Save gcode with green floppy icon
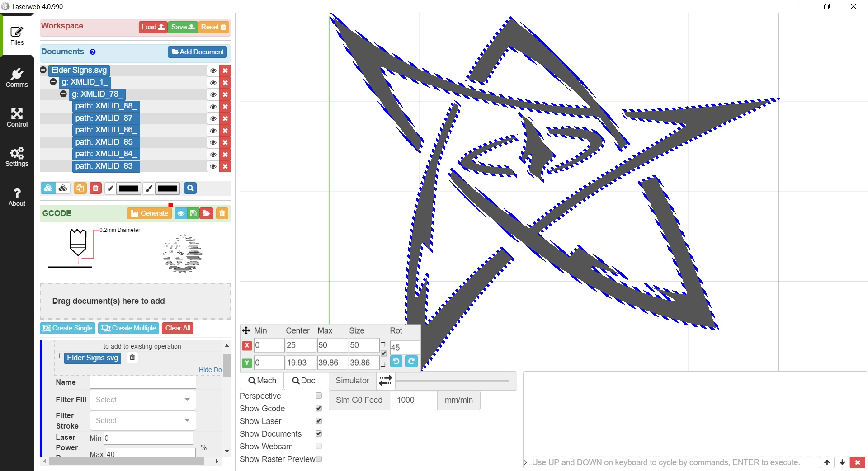The height and width of the screenshot is (471, 868). tap(193, 213)
